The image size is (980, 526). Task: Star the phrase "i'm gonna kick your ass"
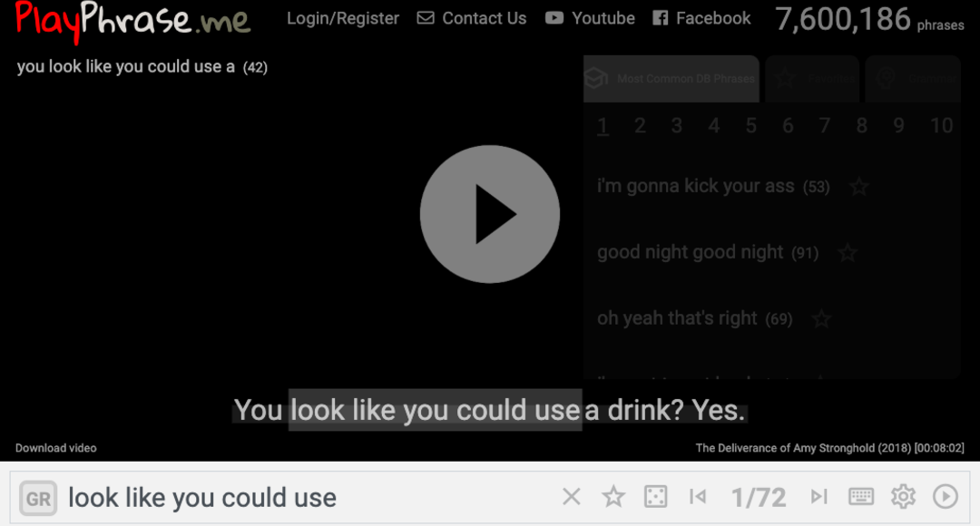pyautogui.click(x=858, y=187)
